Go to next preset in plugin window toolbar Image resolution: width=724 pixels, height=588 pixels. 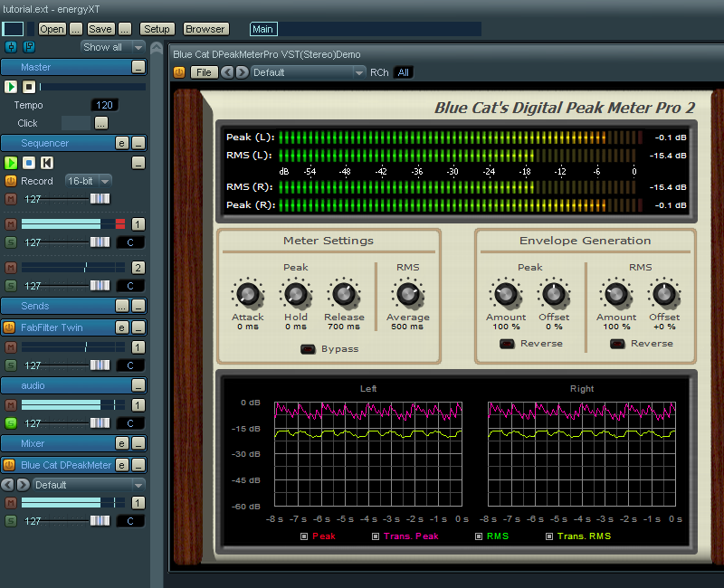(242, 72)
